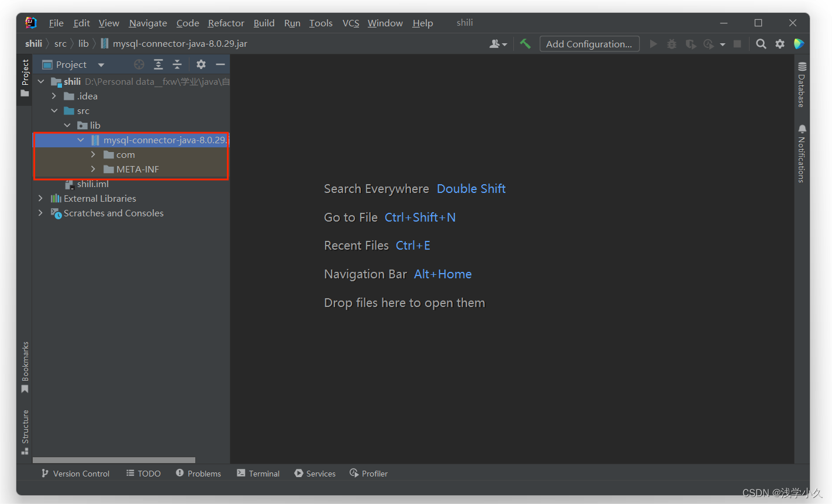
Task: Open Version Control tool window
Action: click(75, 474)
